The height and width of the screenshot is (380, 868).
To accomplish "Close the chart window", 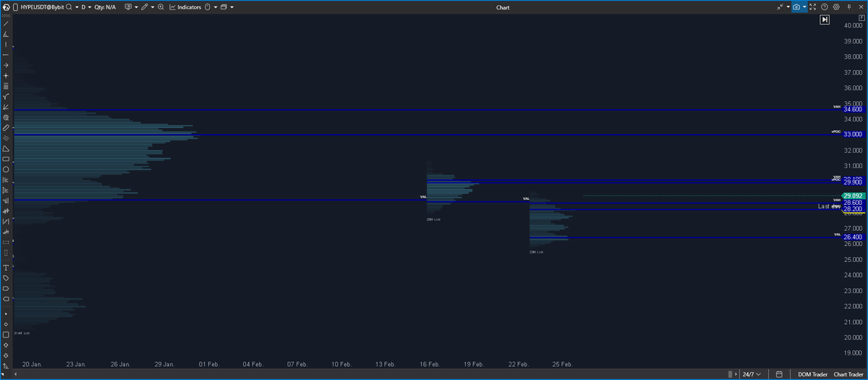I will 861,7.
